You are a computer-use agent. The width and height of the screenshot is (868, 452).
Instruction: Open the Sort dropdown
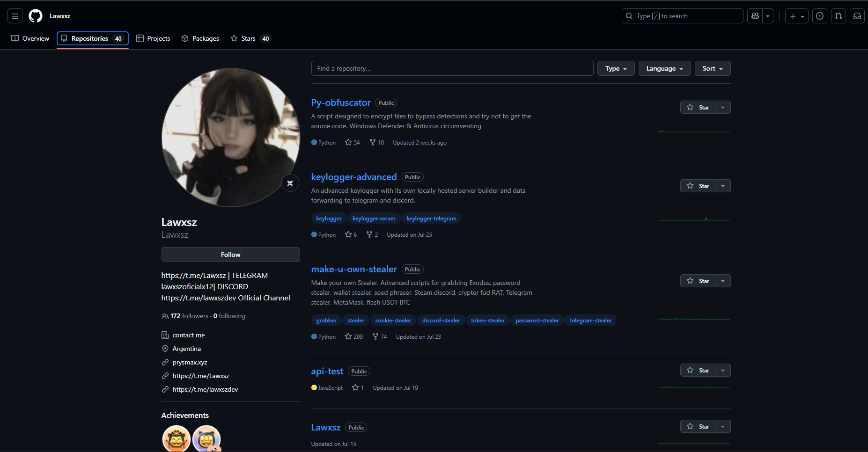(713, 68)
